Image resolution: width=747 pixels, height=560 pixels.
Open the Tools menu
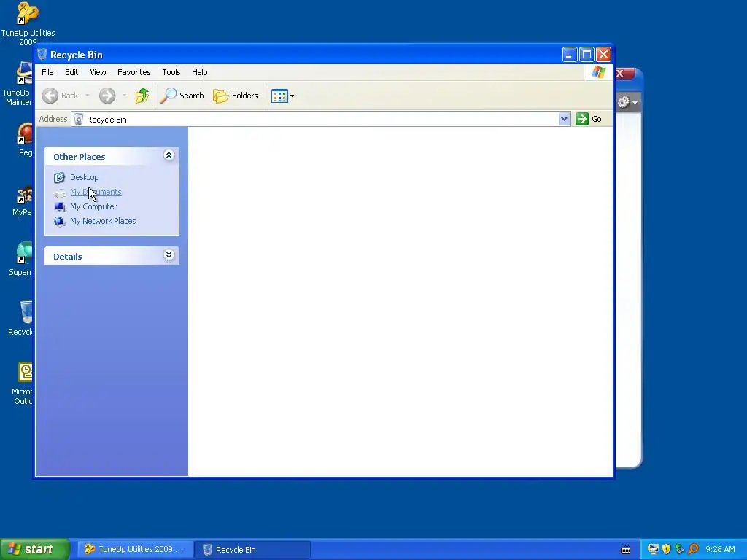click(x=171, y=72)
